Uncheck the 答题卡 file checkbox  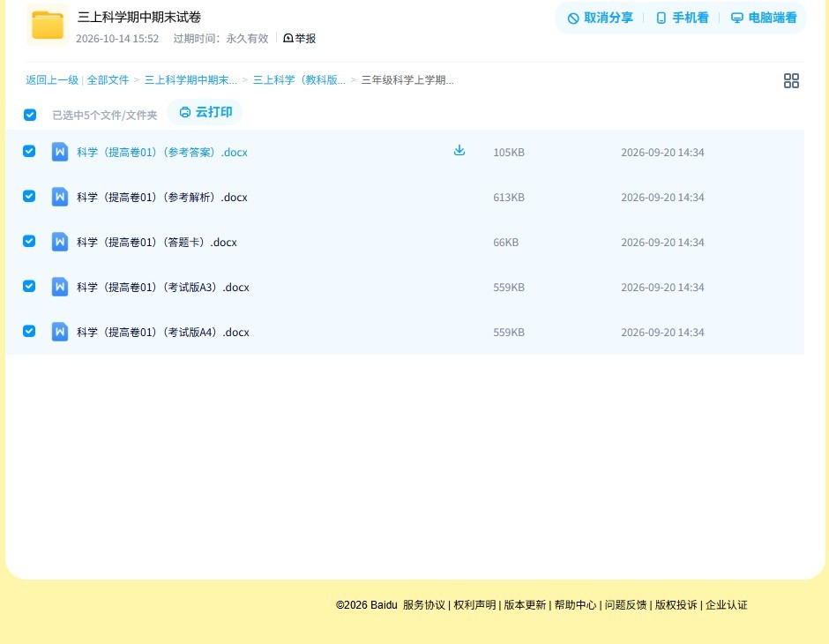click(x=29, y=241)
